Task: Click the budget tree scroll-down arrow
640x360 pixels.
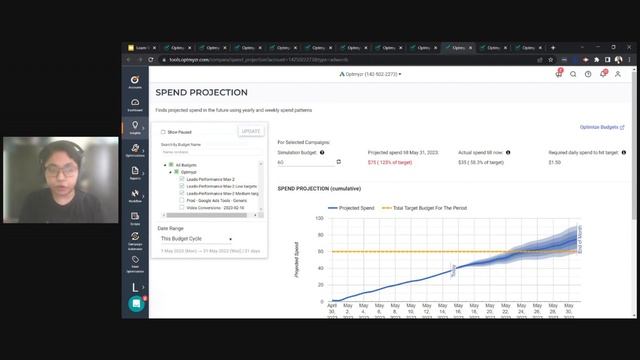Action: click(x=261, y=209)
